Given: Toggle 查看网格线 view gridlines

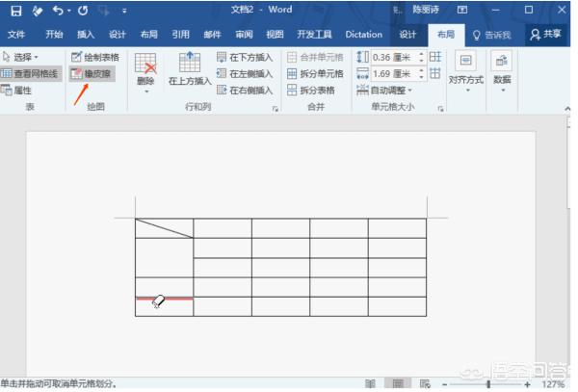Looking at the screenshot, I should pos(30,74).
